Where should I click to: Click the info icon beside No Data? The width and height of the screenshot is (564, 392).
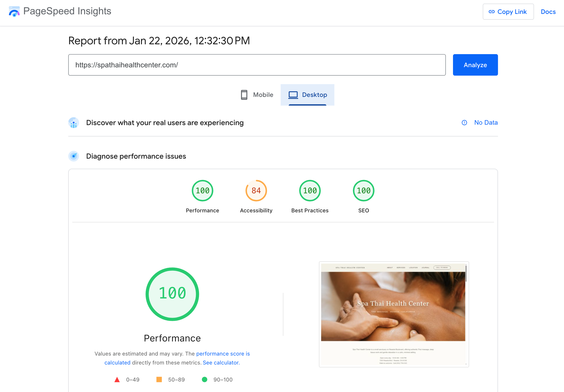(464, 122)
